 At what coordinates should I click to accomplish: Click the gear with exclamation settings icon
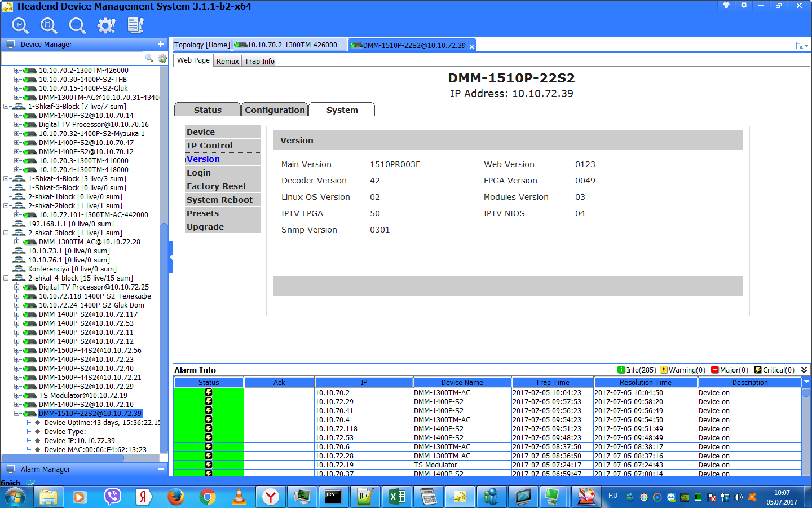[x=106, y=25]
